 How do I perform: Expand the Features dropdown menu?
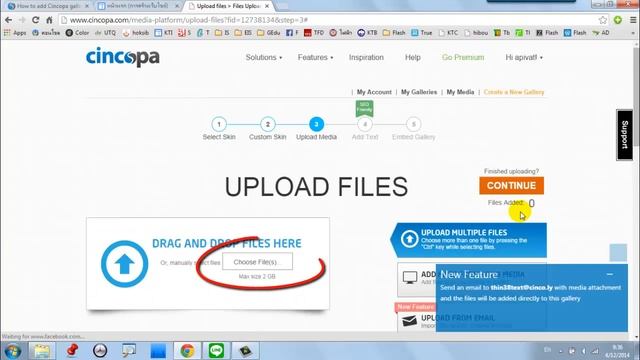tap(315, 58)
